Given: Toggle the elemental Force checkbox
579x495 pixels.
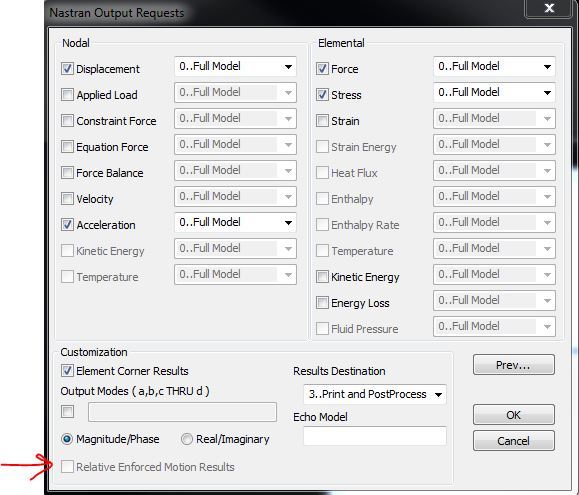Looking at the screenshot, I should [322, 69].
